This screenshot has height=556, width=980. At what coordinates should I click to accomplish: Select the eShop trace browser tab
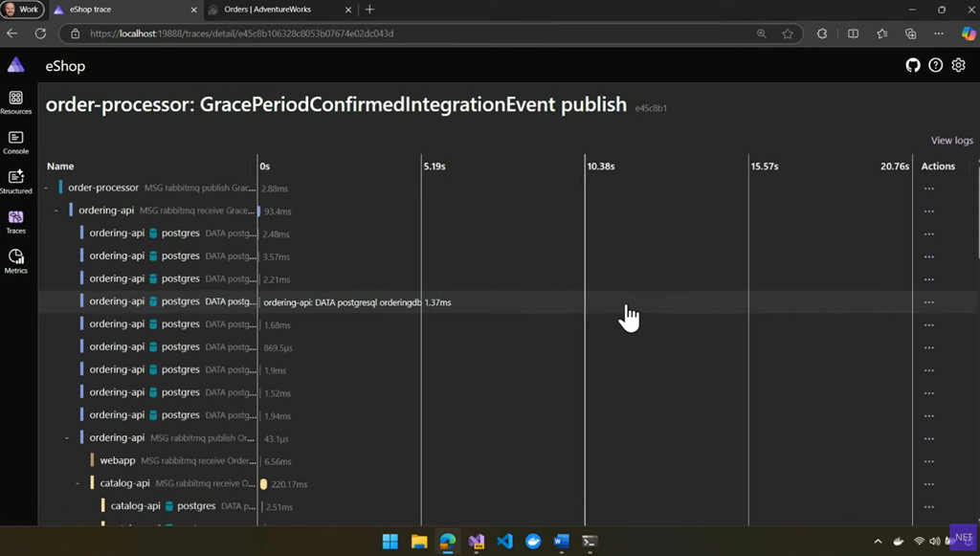[x=124, y=10]
